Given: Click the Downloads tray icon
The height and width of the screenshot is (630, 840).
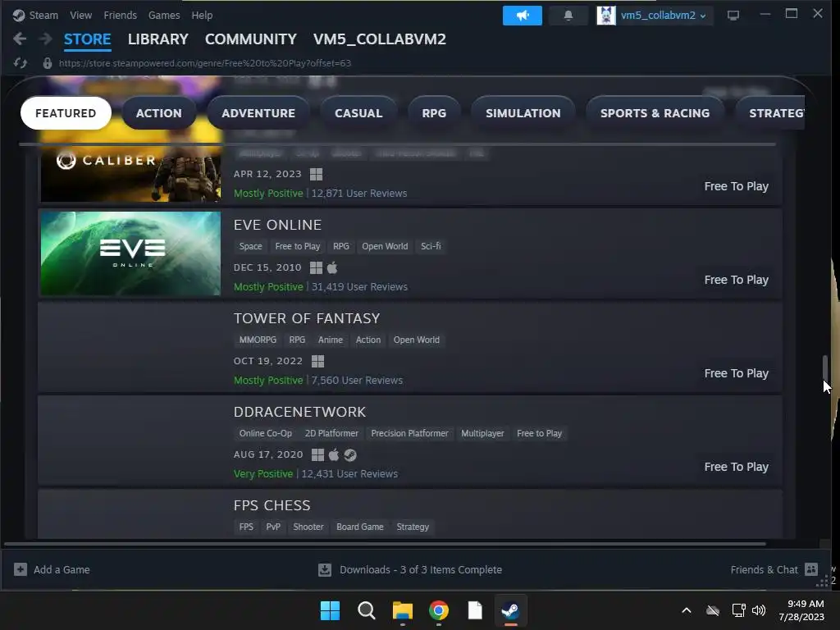Looking at the screenshot, I should (x=325, y=569).
